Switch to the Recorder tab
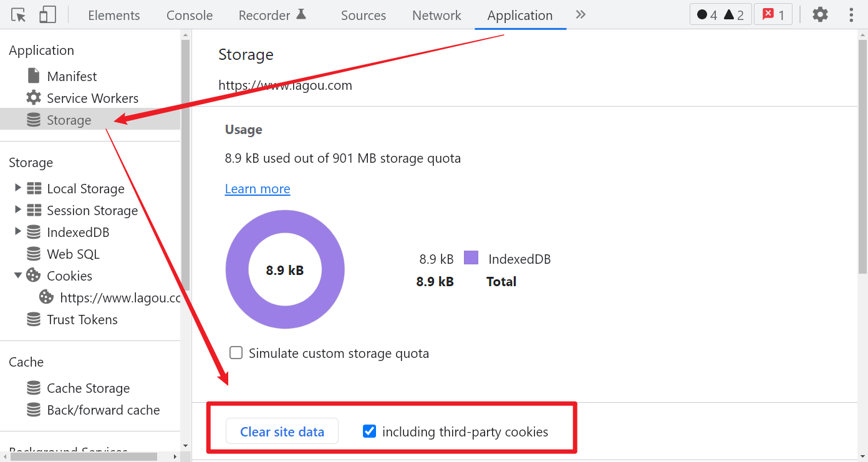868x462 pixels. click(264, 15)
